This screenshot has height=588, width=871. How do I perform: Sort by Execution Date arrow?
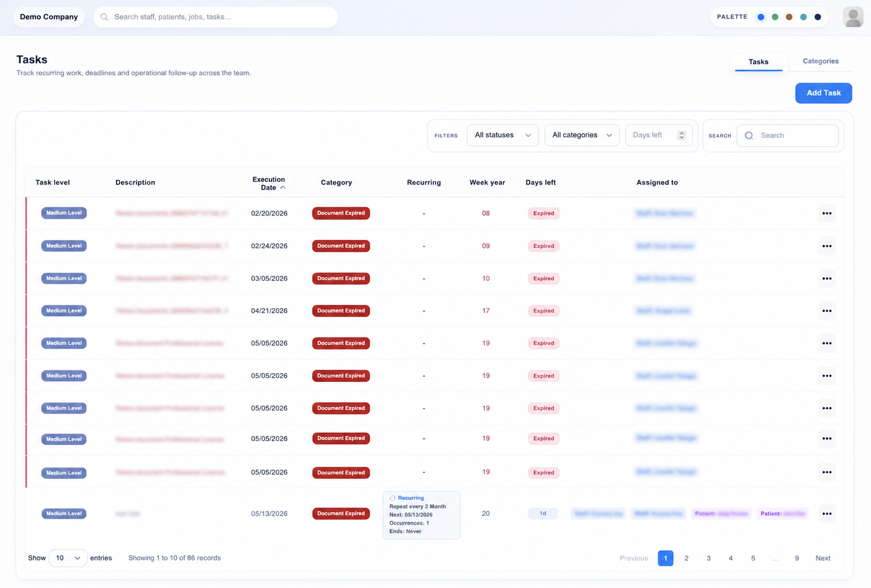click(283, 188)
